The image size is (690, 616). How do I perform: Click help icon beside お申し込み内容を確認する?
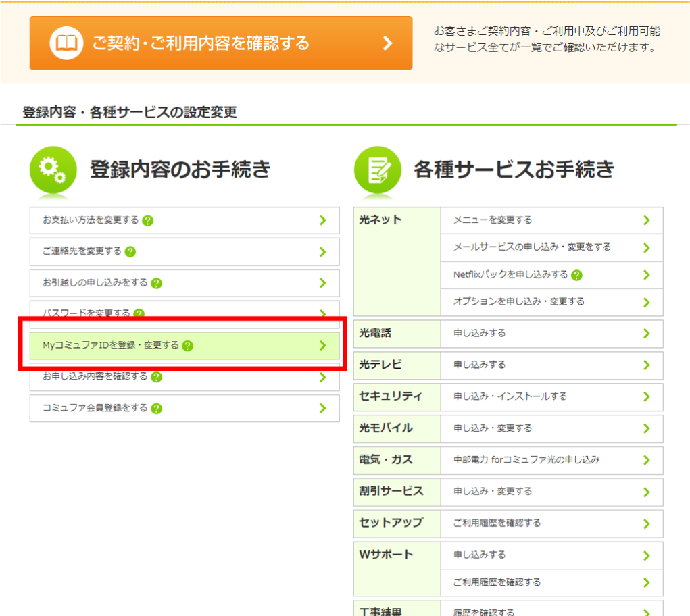click(x=156, y=377)
